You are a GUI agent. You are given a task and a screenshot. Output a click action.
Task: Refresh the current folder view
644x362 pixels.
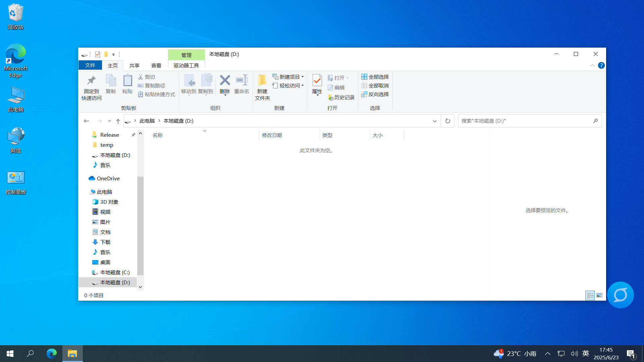(447, 121)
